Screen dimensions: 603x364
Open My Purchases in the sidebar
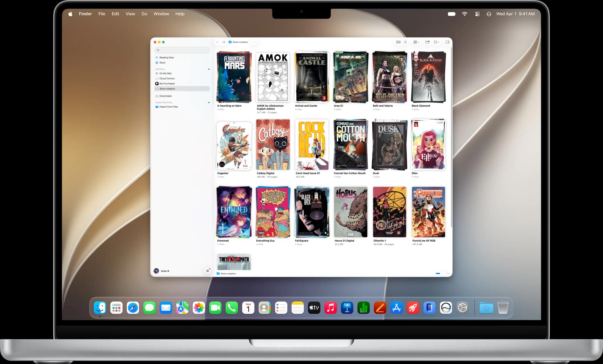[182, 84]
